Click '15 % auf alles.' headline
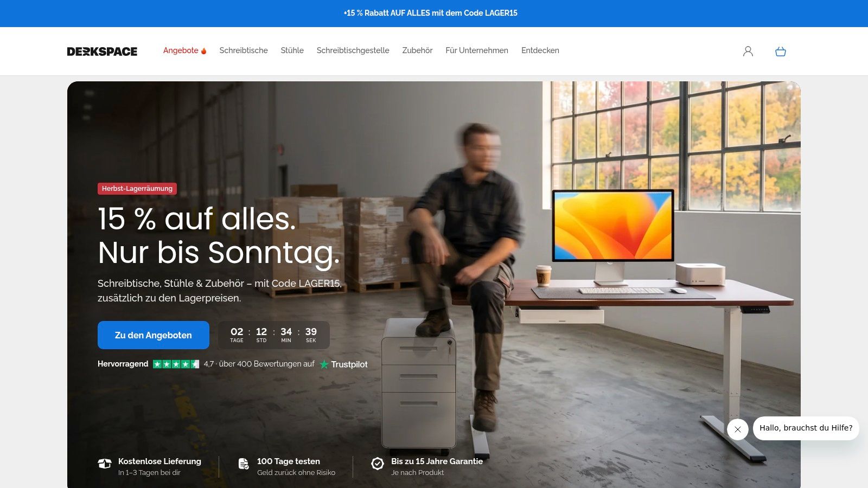Image resolution: width=868 pixels, height=488 pixels. (197, 219)
